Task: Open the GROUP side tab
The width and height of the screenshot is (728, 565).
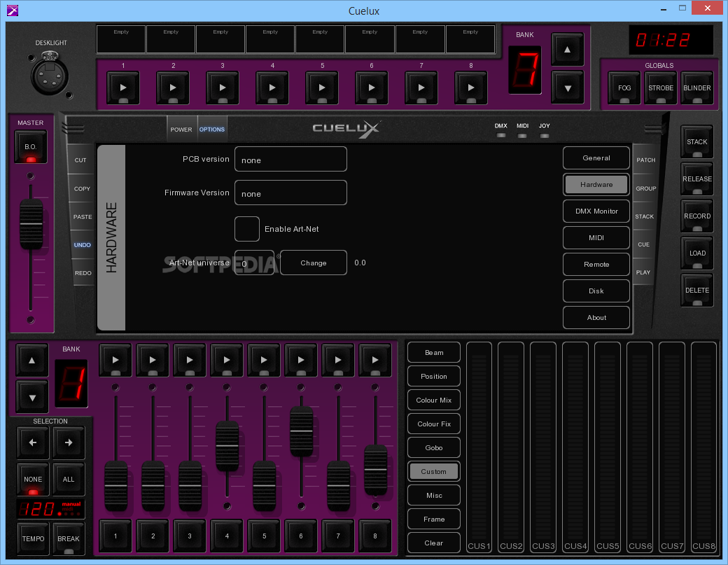Action: coord(646,188)
